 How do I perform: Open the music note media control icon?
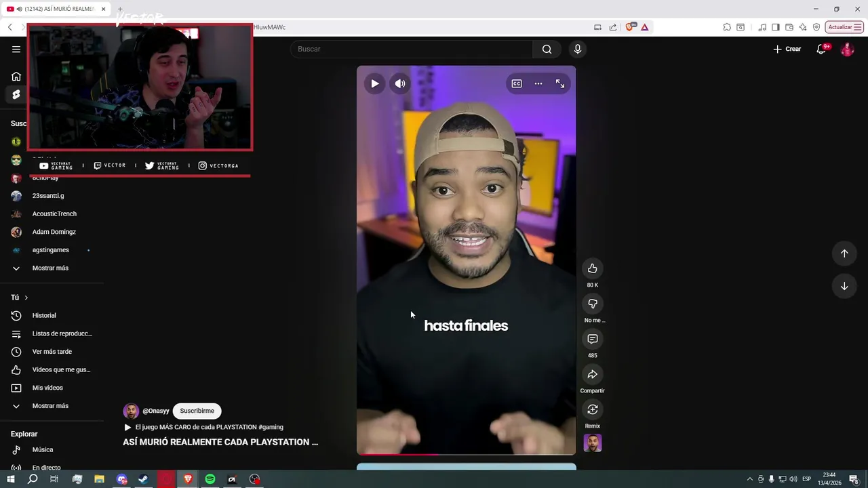(x=762, y=27)
